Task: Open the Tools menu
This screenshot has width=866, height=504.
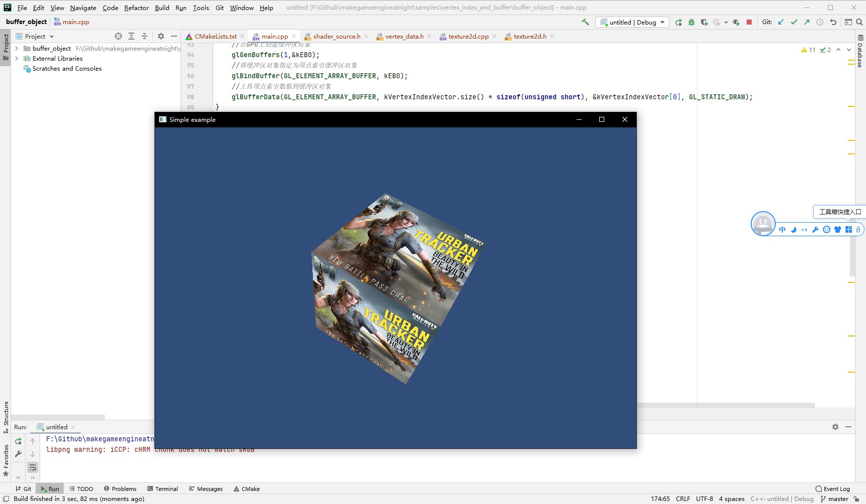Action: coord(201,8)
